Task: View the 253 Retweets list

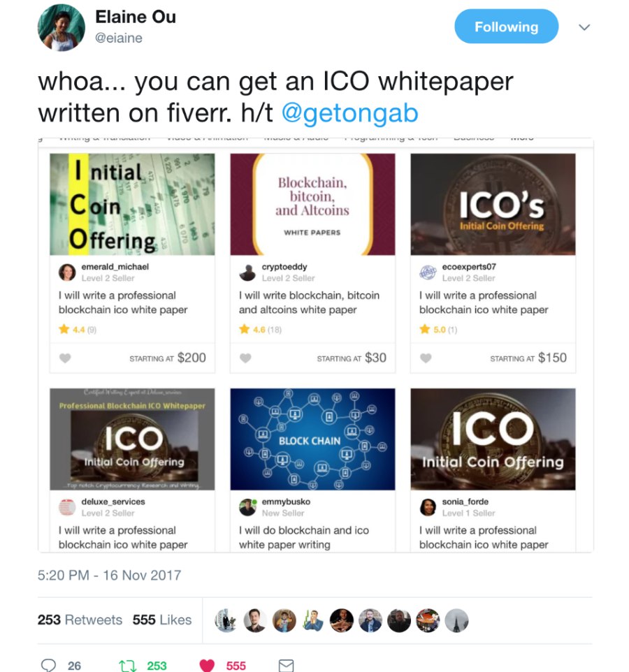Action: click(x=80, y=620)
